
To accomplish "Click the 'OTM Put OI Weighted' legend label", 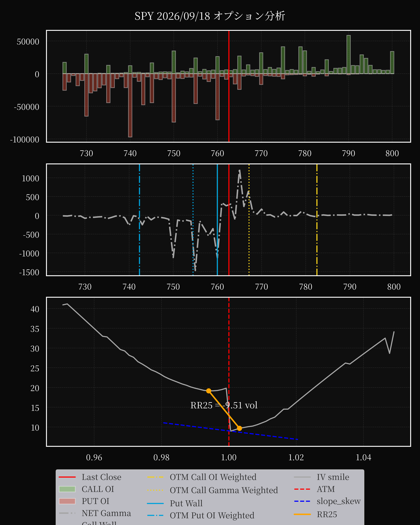I will (x=212, y=516).
